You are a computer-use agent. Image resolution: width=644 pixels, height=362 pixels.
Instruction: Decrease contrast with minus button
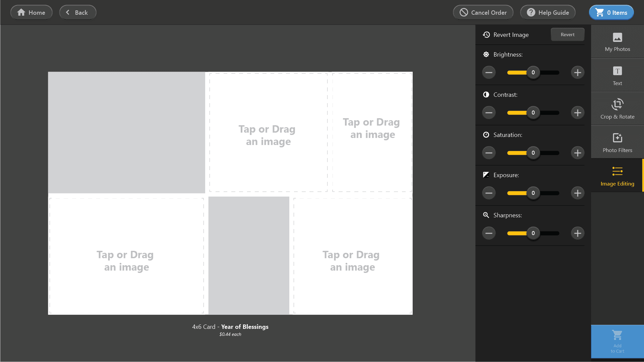pos(489,113)
